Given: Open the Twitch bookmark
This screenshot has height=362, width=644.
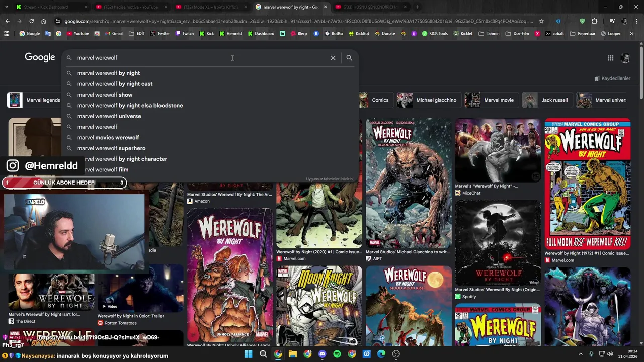Looking at the screenshot, I should 184,34.
